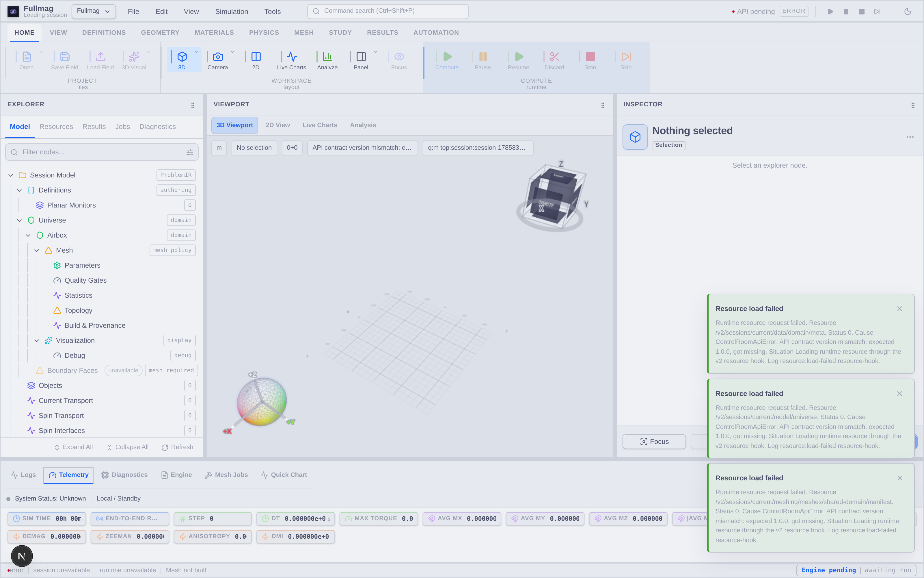
Task: Collapse the Airbox tree node
Action: click(x=28, y=236)
